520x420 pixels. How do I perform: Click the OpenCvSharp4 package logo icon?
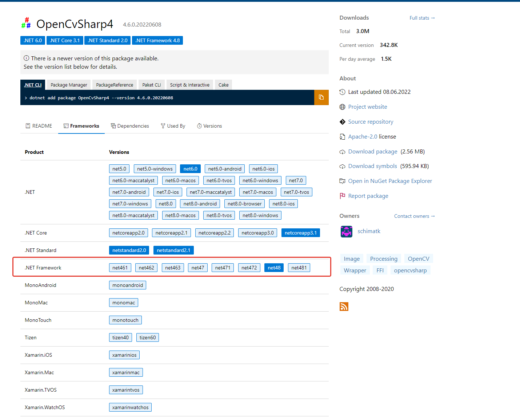pyautogui.click(x=26, y=23)
